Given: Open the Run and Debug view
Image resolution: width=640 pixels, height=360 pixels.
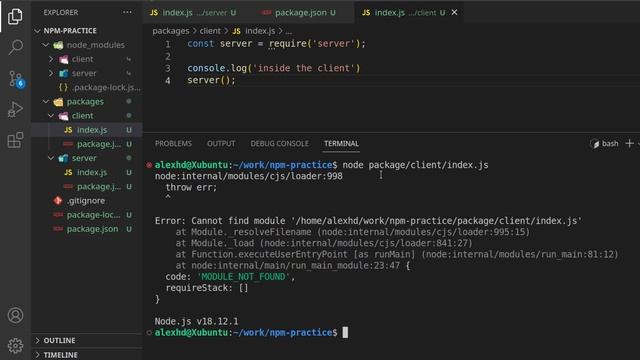Looking at the screenshot, I should click(x=15, y=110).
